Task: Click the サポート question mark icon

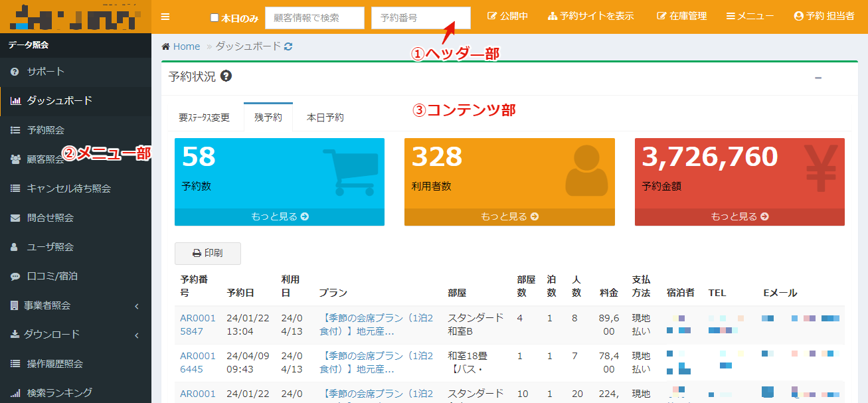Action: click(x=15, y=72)
